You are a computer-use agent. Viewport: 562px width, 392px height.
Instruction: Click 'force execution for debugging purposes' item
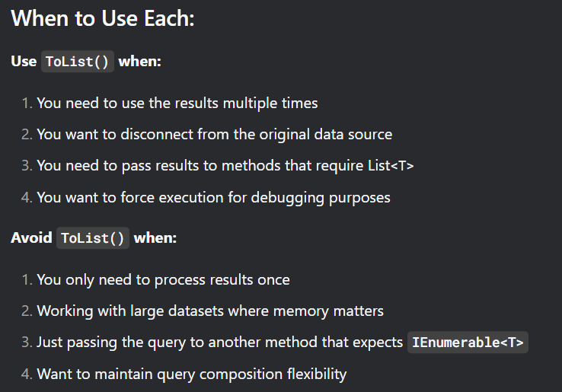click(214, 197)
